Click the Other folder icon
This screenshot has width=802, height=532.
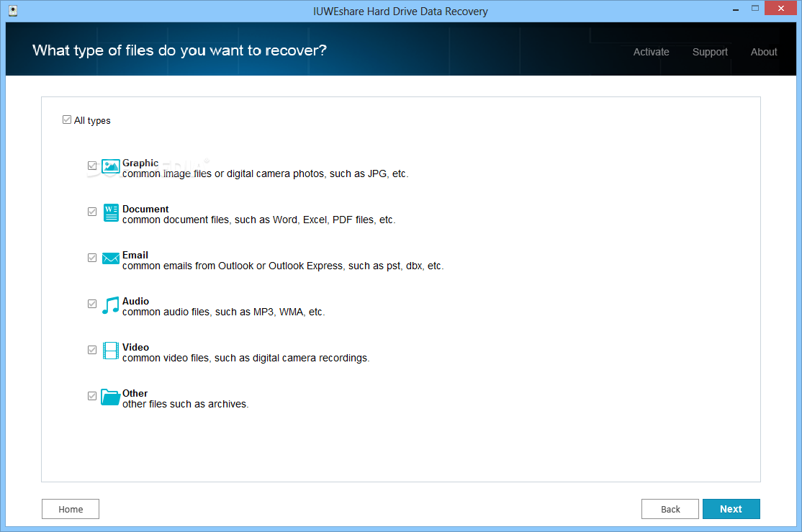point(110,397)
